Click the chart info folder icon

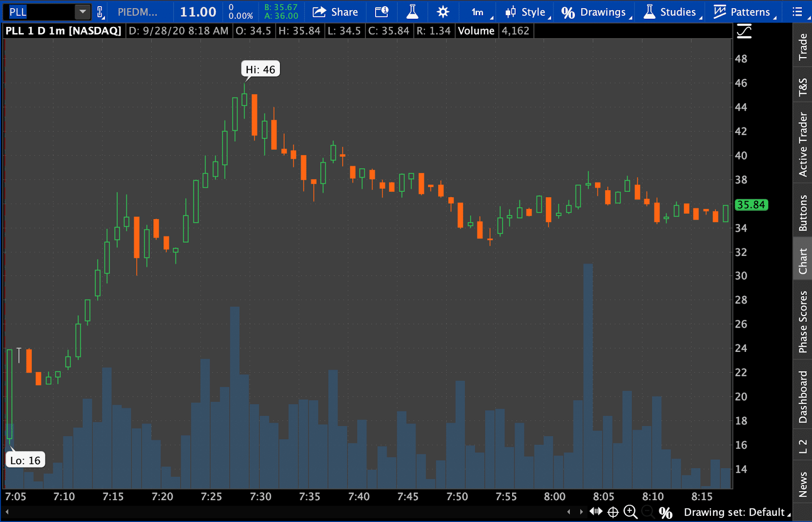382,12
